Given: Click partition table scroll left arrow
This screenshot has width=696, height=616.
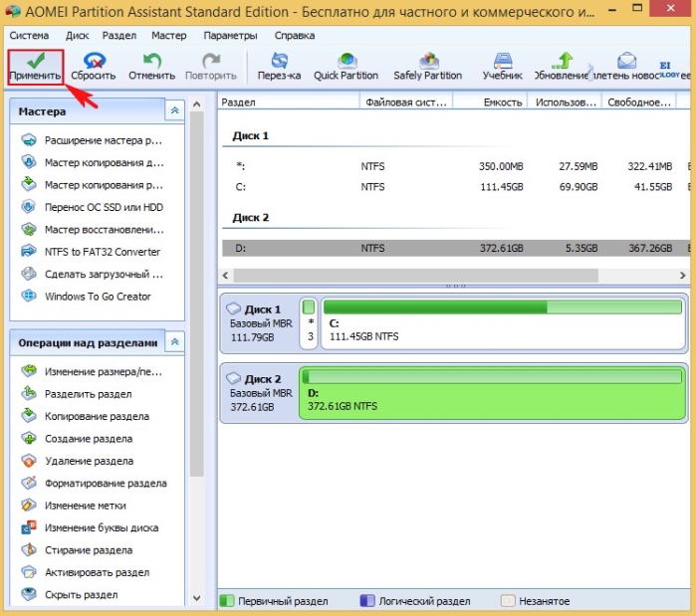Looking at the screenshot, I should pos(225,276).
